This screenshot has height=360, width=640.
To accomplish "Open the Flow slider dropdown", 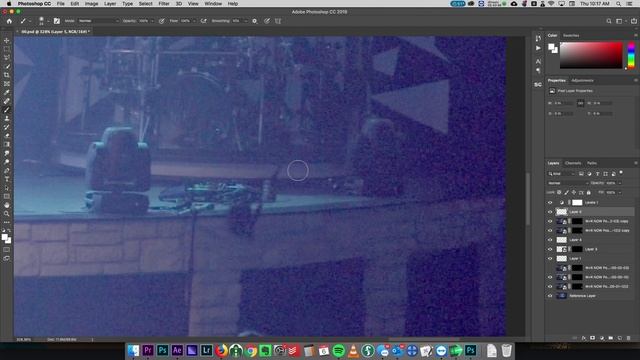I will tap(194, 21).
